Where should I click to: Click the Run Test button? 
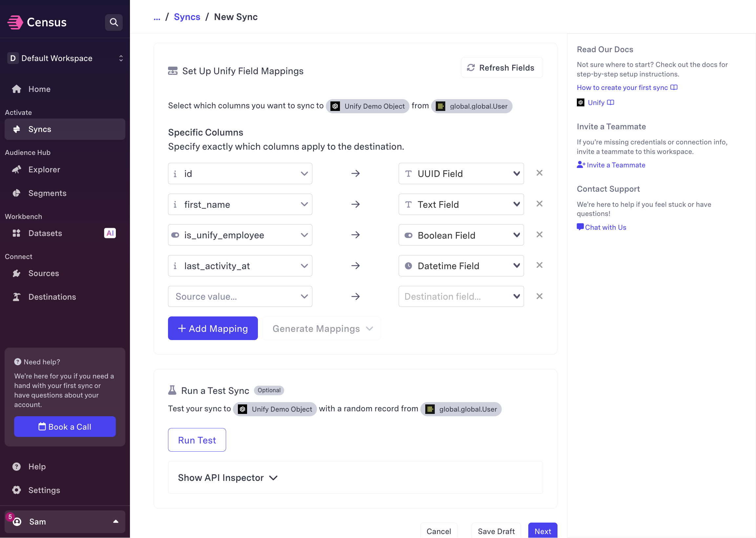click(x=197, y=440)
